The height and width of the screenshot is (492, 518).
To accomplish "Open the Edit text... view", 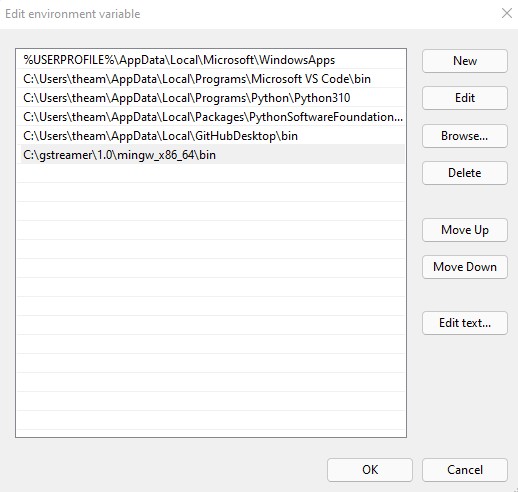I will point(465,323).
